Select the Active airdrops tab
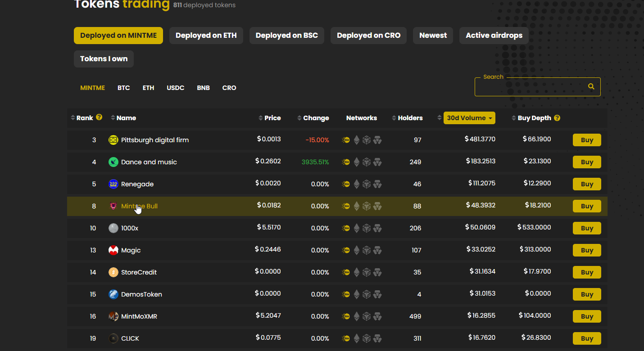The image size is (644, 351). (x=494, y=36)
